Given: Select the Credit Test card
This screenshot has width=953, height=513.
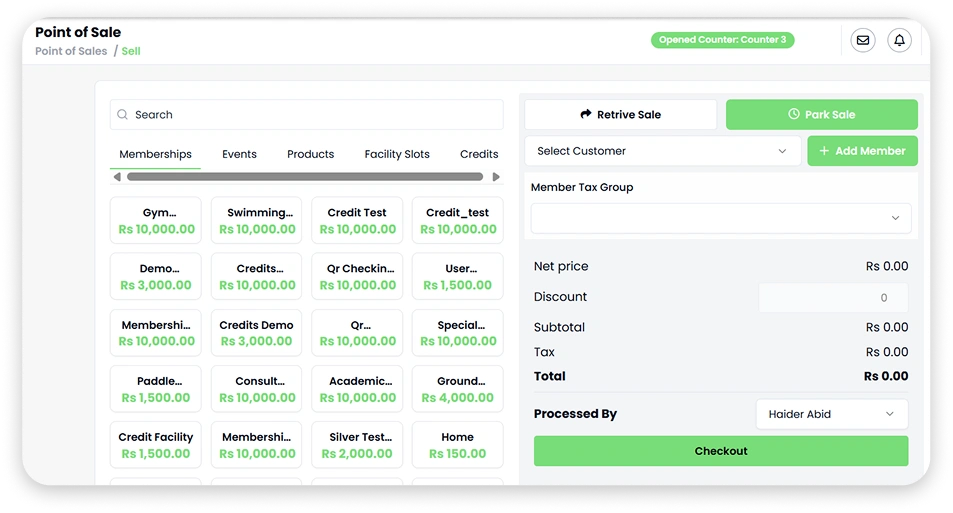Looking at the screenshot, I should coord(357,221).
